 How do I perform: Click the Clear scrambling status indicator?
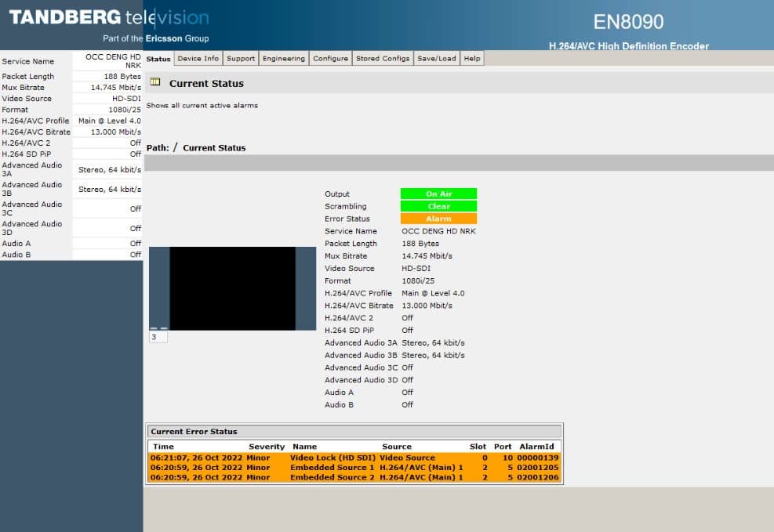[438, 206]
